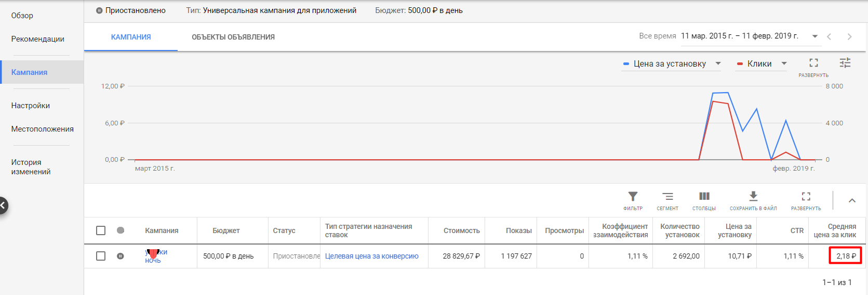
Task: Expand the chart with Развернуть icon
Action: [813, 63]
